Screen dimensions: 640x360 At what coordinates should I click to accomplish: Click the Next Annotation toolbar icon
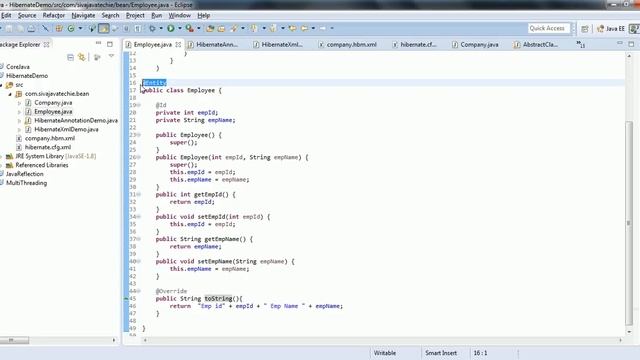click(254, 28)
